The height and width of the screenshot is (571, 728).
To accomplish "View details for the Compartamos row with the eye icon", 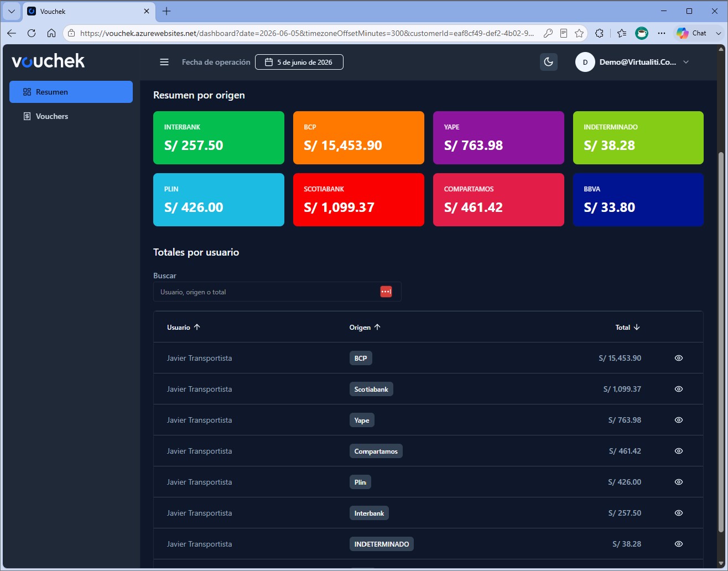I will (679, 451).
